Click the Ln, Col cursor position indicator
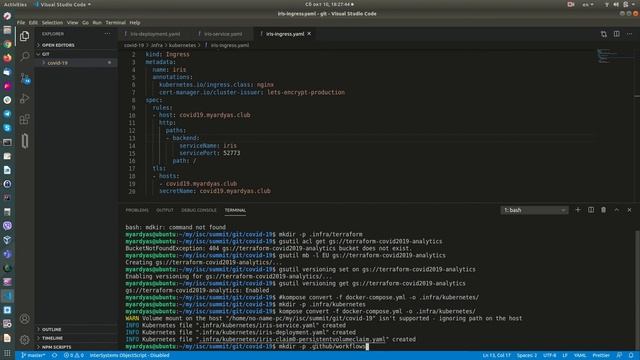The image size is (640, 360). coord(496,356)
